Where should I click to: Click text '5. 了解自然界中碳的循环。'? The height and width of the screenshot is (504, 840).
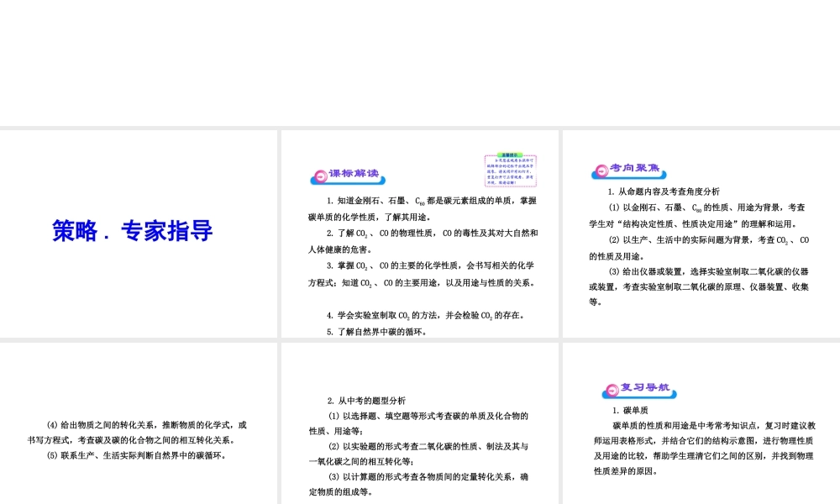click(x=377, y=332)
